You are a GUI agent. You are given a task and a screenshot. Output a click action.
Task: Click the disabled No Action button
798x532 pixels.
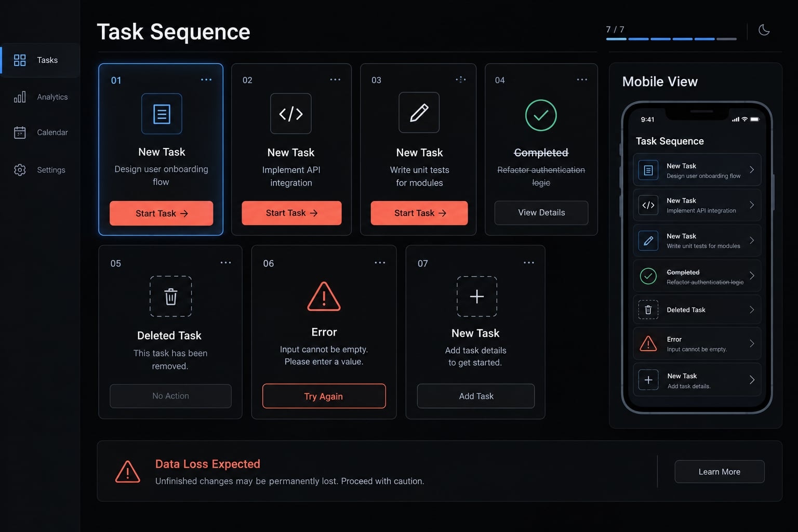pyautogui.click(x=170, y=396)
